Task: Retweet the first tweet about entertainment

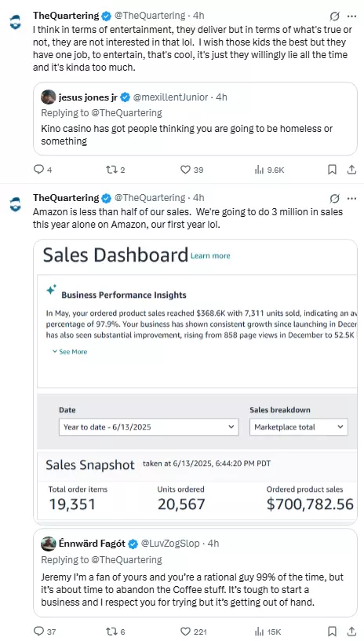Action: tap(111, 170)
